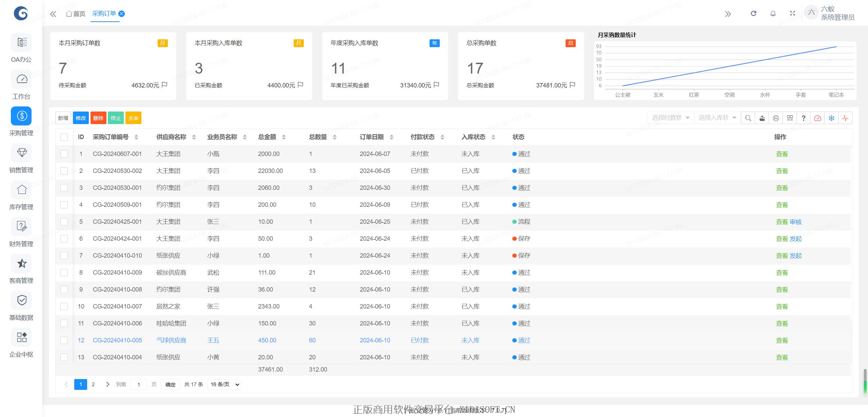Sort by 订单日期 column arrows
The image size is (868, 417).
pos(392,137)
